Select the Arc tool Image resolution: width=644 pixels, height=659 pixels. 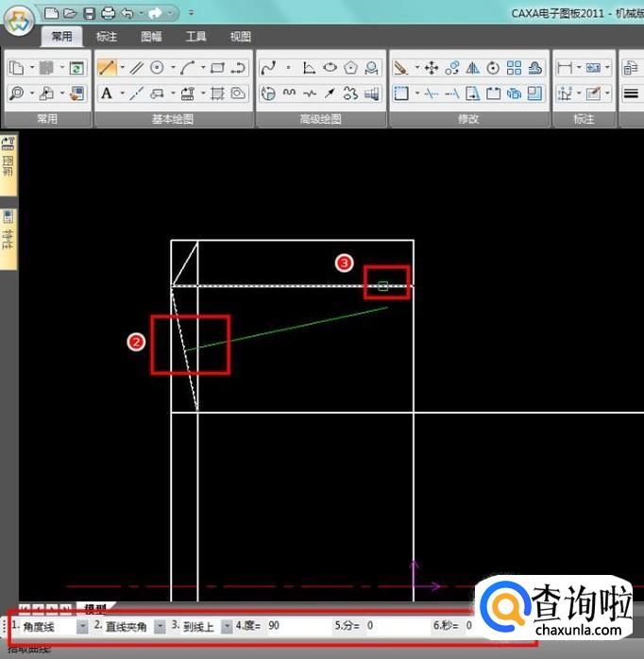click(188, 68)
